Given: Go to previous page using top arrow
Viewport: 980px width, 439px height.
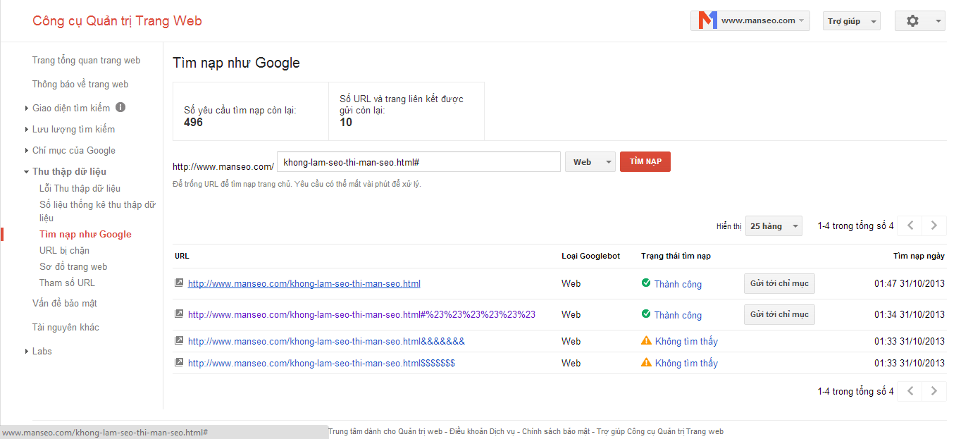Looking at the screenshot, I should point(911,225).
